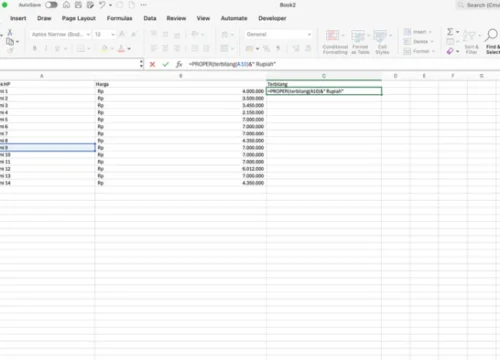The width and height of the screenshot is (500, 360).
Task: Click the Fill Color bucket icon
Action: (x=104, y=49)
